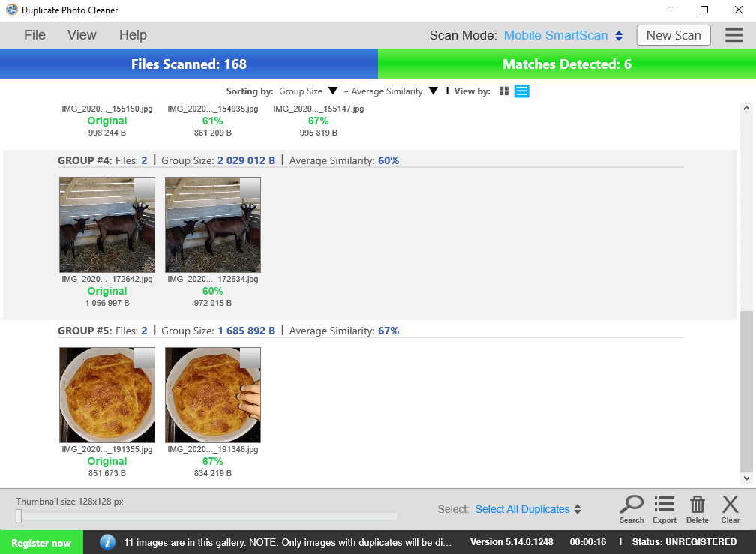Open the hamburger menu icon

tap(733, 35)
